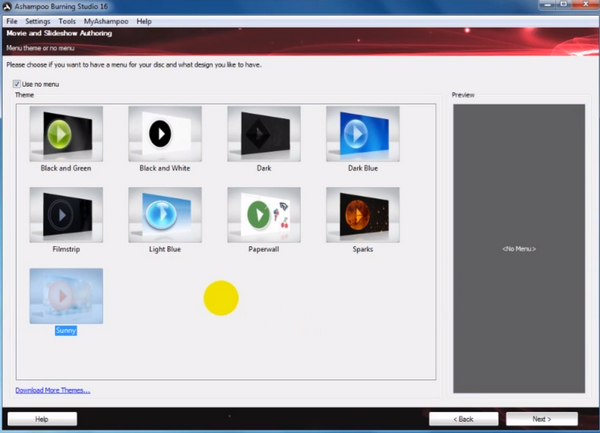Open the Help menu in menu bar
The height and width of the screenshot is (433, 600).
point(144,21)
